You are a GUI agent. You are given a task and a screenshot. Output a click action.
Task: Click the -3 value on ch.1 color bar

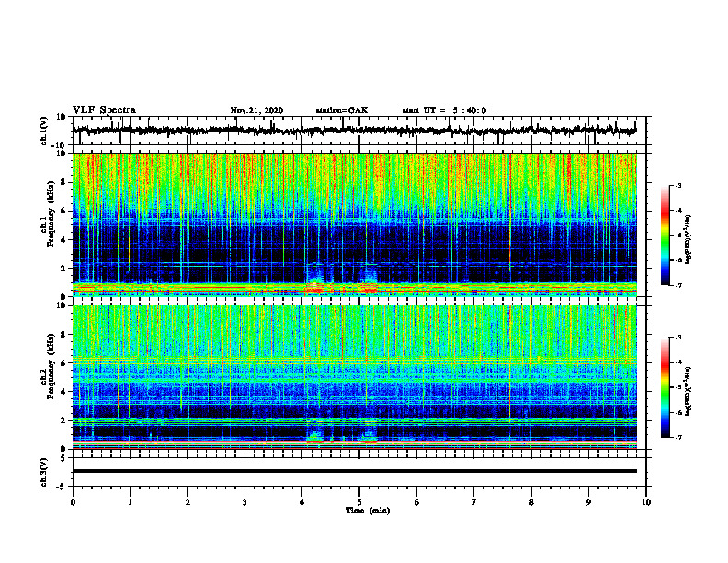click(677, 186)
